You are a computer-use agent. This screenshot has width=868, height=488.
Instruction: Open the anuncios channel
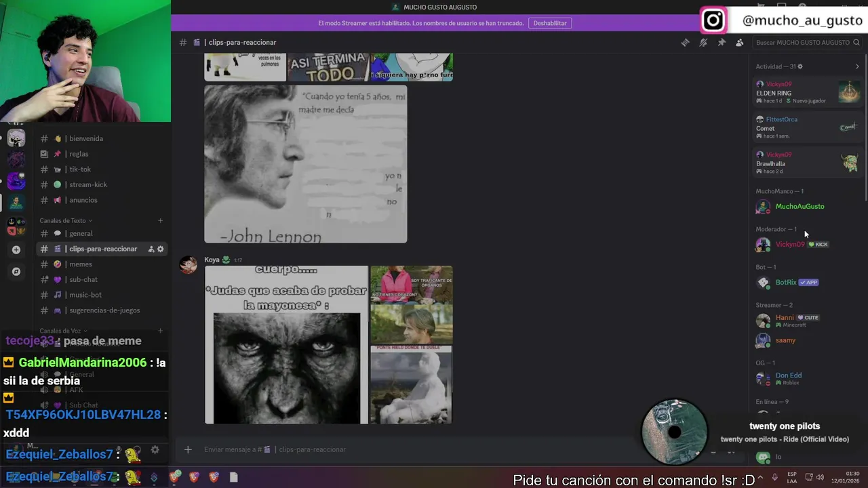102,200
